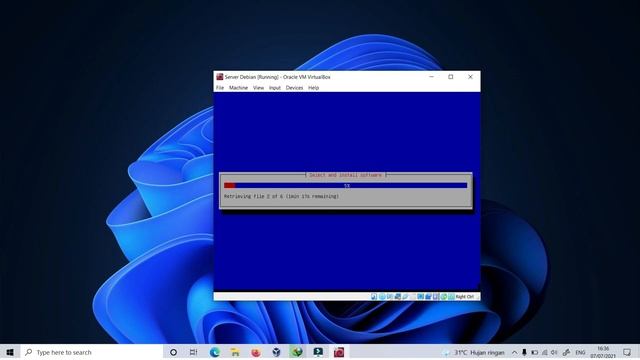The width and height of the screenshot is (640, 360).
Task: Click the USB devices indicator icon
Action: [x=405, y=297]
